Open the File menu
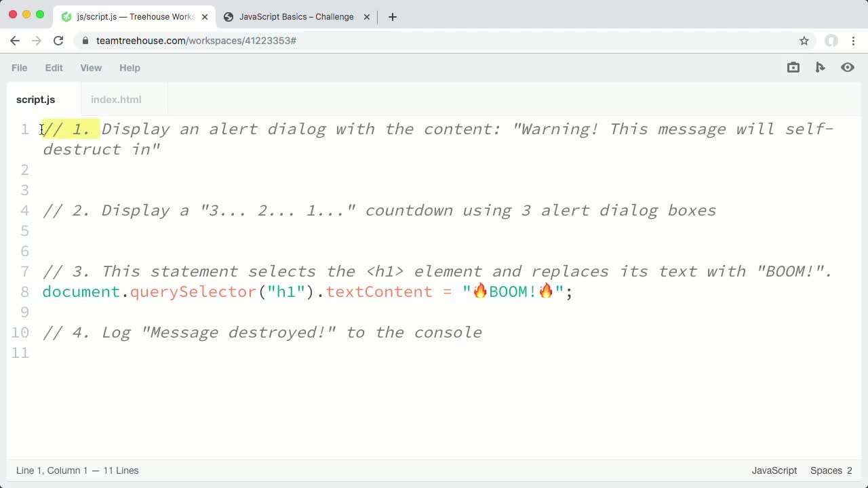This screenshot has height=488, width=868. pos(19,68)
